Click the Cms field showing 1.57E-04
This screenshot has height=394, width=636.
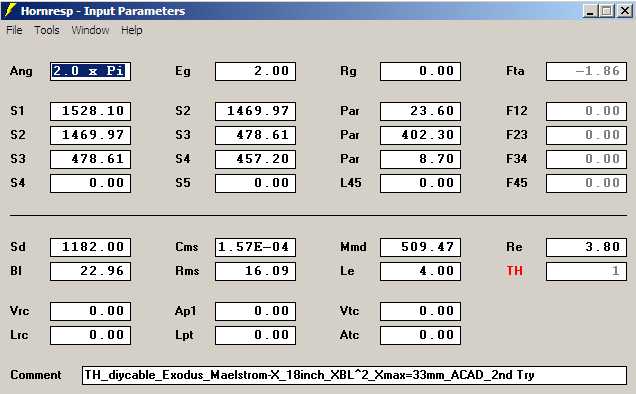pos(255,247)
